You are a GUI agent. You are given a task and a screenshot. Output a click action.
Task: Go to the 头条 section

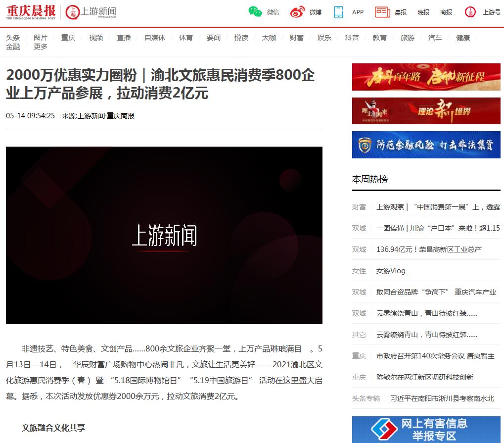13,38
